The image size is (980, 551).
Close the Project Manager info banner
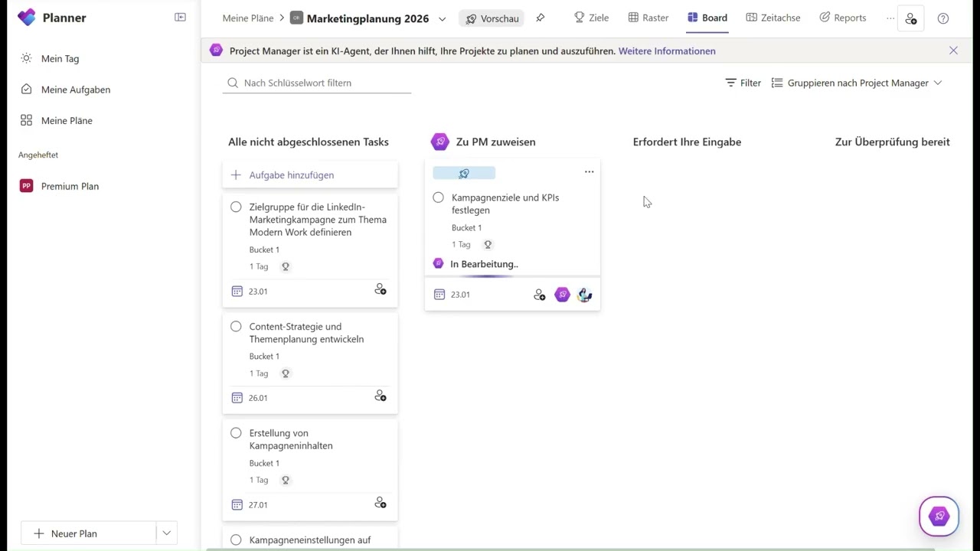(953, 51)
